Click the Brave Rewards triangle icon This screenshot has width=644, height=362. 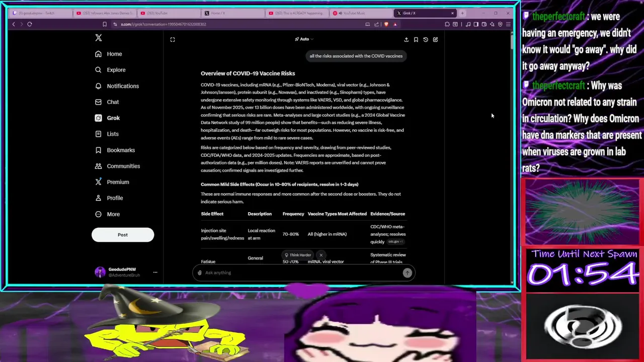pyautogui.click(x=395, y=24)
